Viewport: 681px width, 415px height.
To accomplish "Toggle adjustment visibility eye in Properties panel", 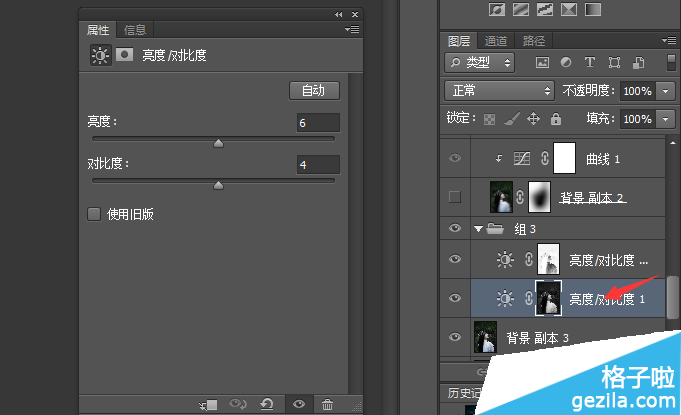I will (297, 404).
